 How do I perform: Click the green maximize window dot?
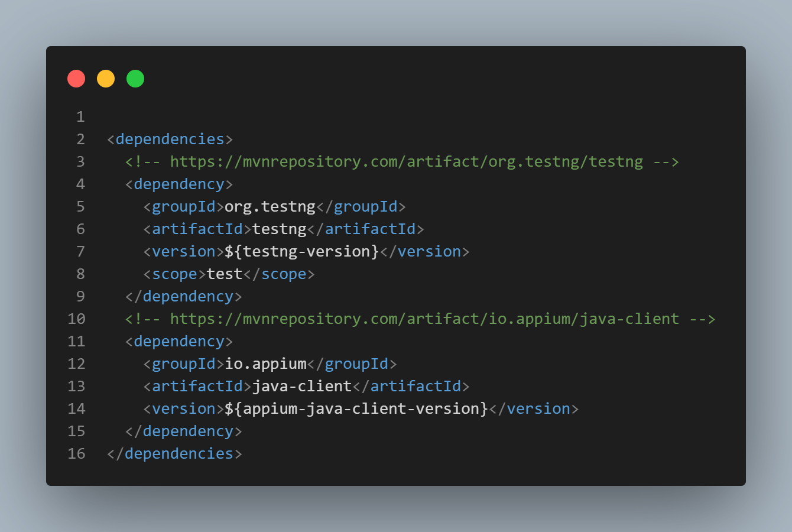[135, 79]
